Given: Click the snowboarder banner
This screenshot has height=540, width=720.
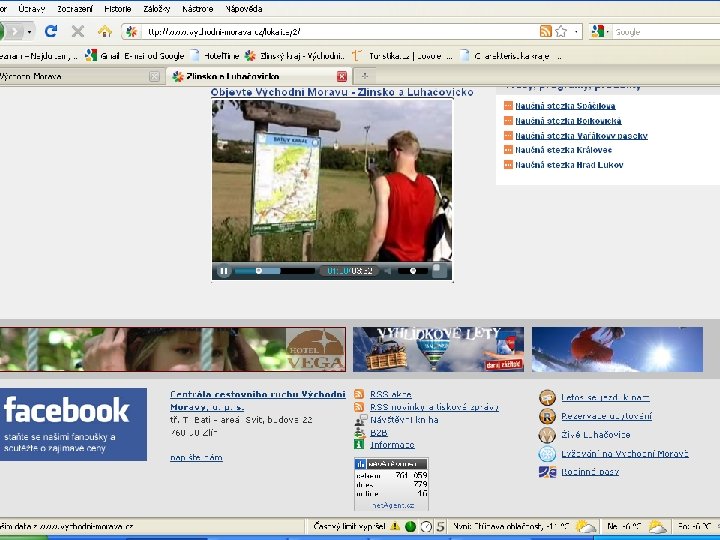Looking at the screenshot, I should point(617,349).
